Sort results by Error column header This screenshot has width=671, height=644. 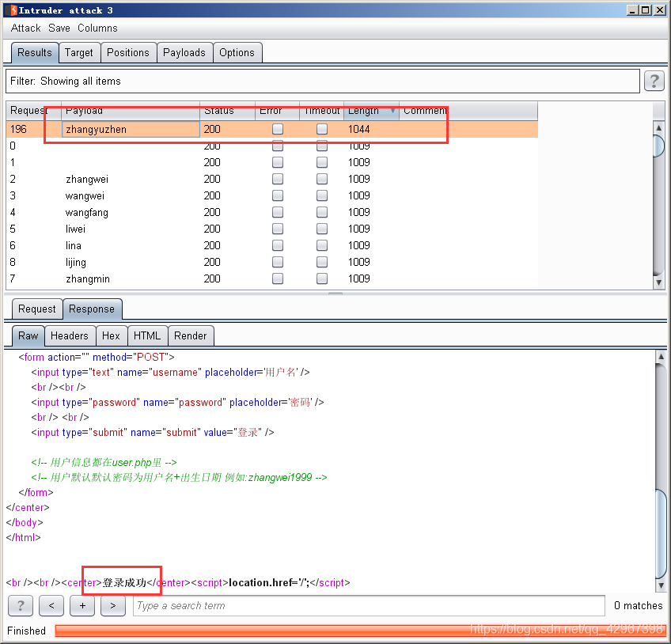tap(277, 111)
